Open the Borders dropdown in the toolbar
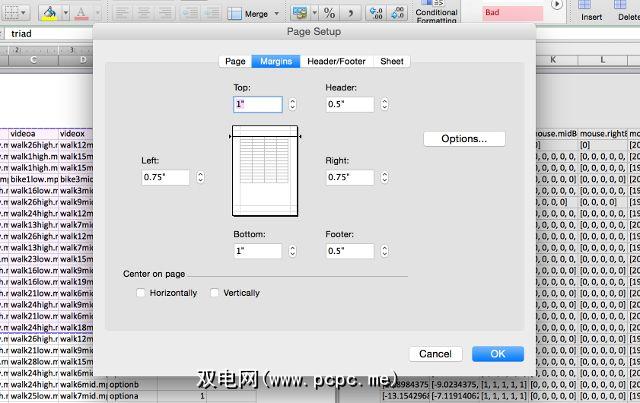Image resolution: width=640 pixels, height=403 pixels. coord(15,13)
